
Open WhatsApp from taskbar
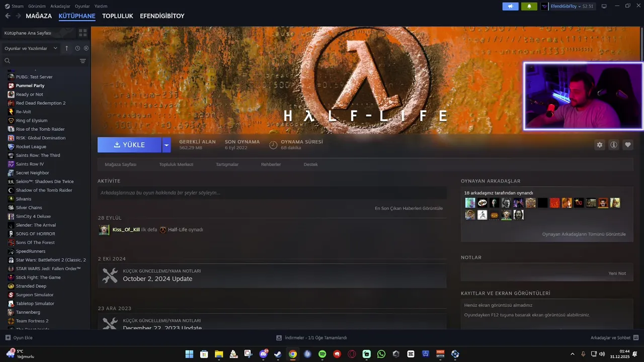pyautogui.click(x=381, y=354)
